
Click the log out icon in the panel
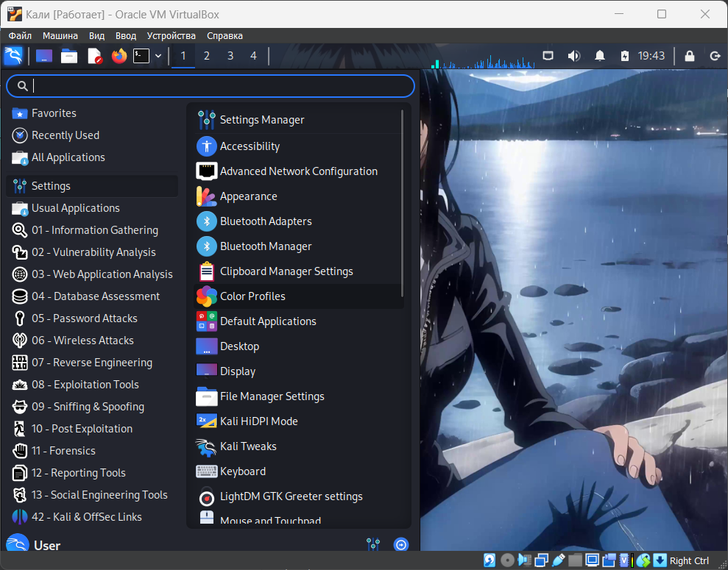click(x=715, y=56)
